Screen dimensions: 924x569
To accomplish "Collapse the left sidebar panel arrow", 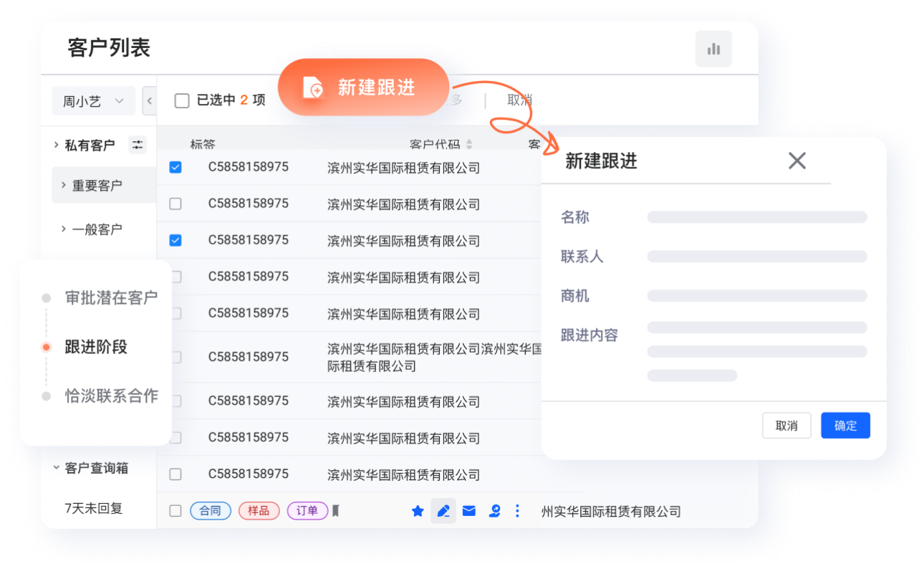I will click(x=149, y=101).
